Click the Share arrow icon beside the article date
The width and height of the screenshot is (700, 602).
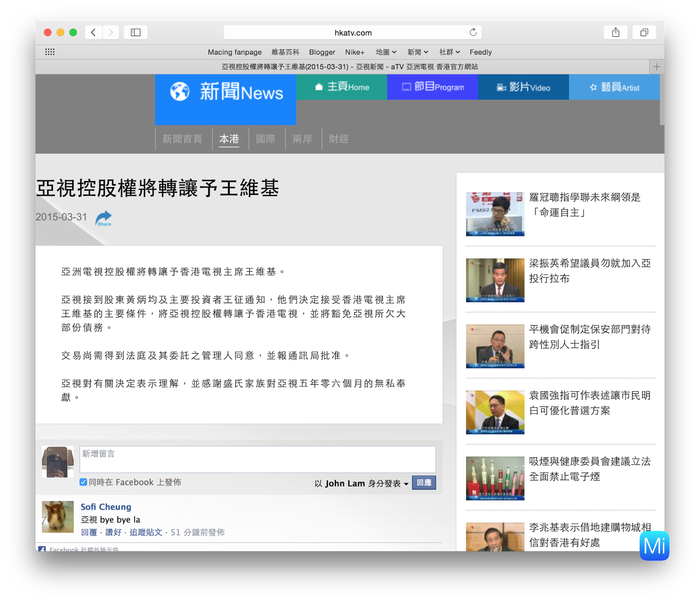[104, 217]
